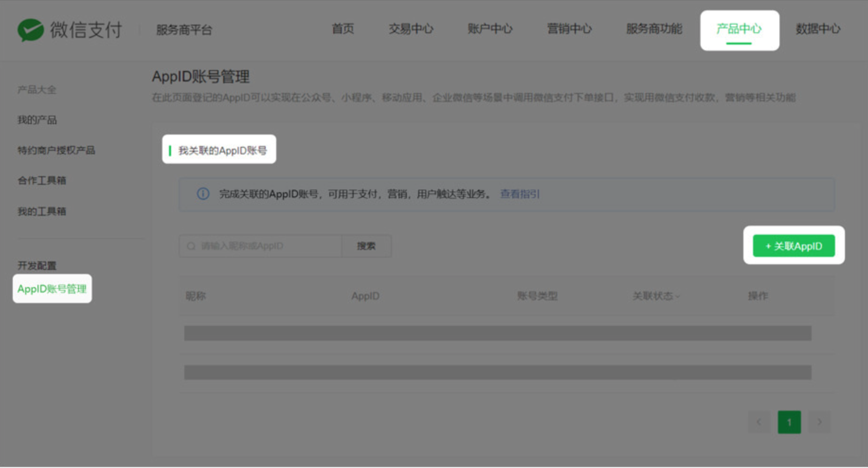Click the green 关联AppID button
868x468 pixels.
794,246
